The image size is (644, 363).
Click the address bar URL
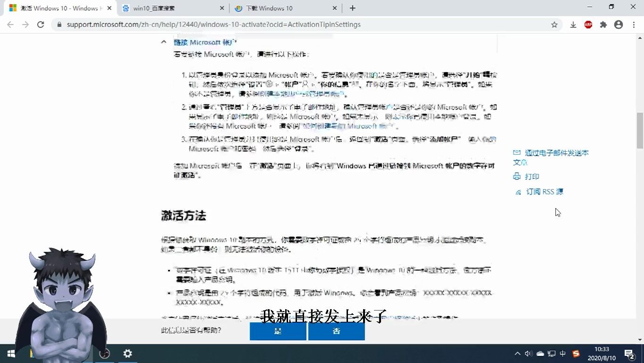[213, 25]
